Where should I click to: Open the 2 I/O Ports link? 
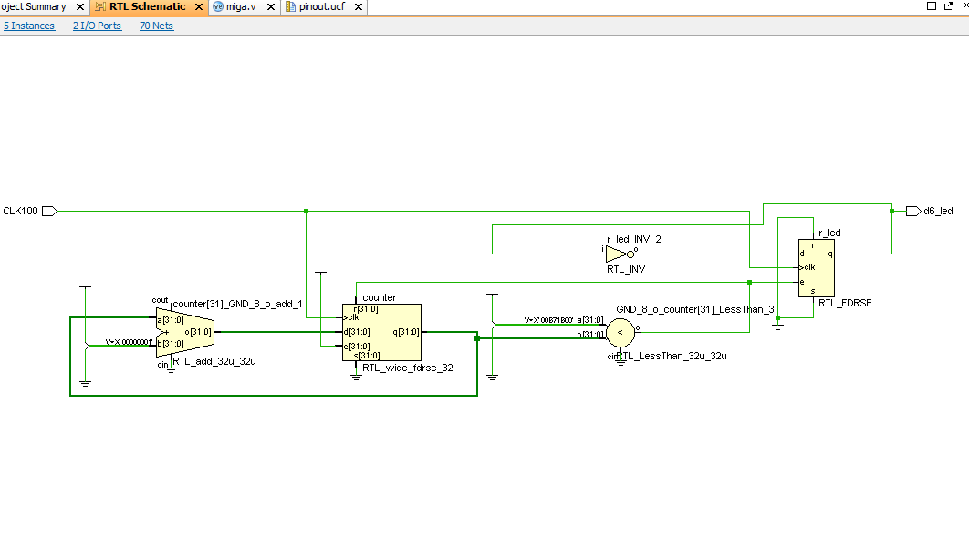(x=97, y=26)
